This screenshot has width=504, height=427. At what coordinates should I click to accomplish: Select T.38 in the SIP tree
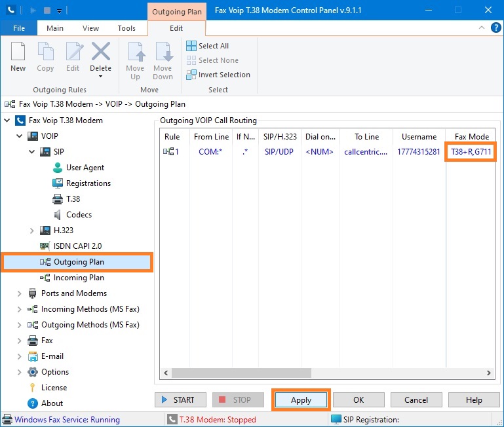[x=73, y=199]
